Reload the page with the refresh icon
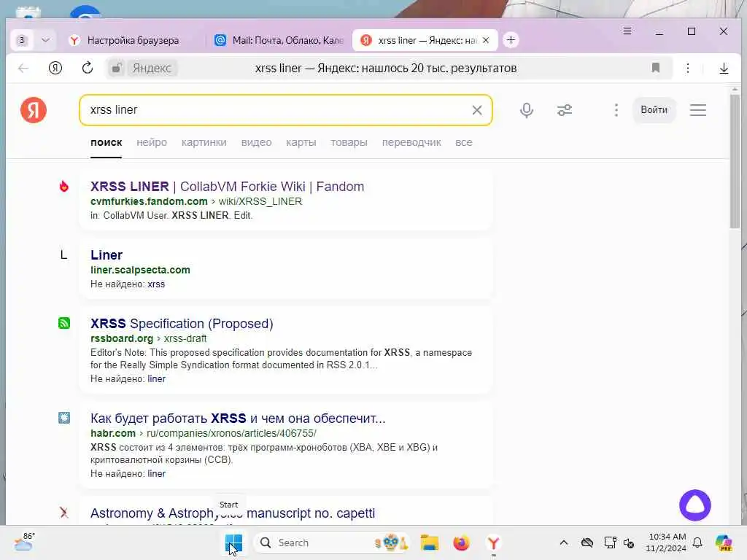Viewport: 747px width, 560px height. click(x=88, y=68)
